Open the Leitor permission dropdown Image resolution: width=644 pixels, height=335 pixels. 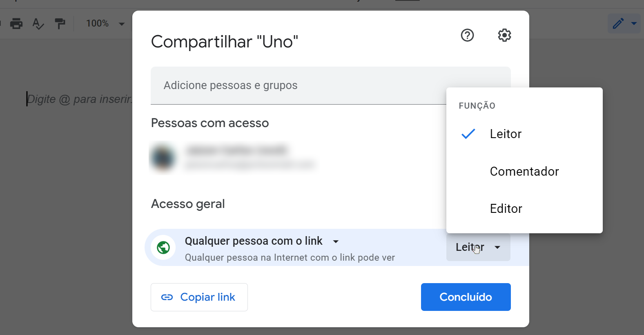coord(478,247)
